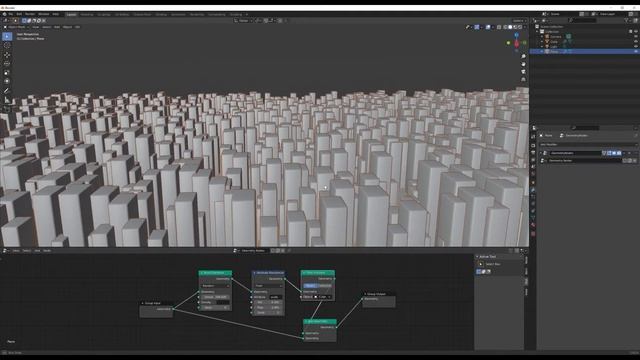
Task: Click the Select Box icon under Active Tool
Action: [481, 264]
